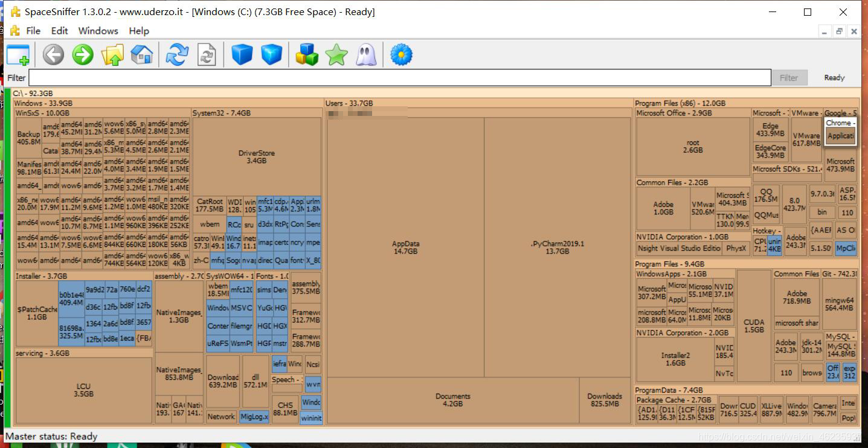This screenshot has width=868, height=448.
Task: Select the dll 572.1MB block
Action: pos(255,381)
